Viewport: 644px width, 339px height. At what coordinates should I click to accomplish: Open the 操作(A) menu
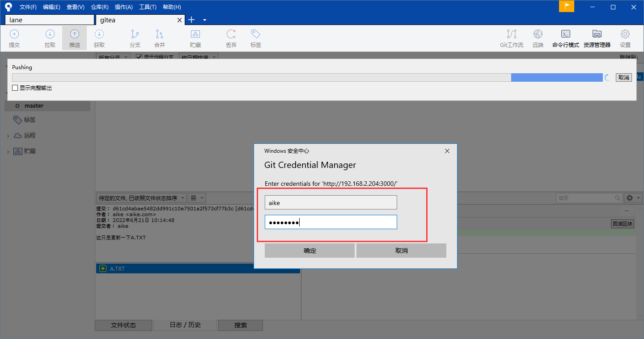coord(123,7)
